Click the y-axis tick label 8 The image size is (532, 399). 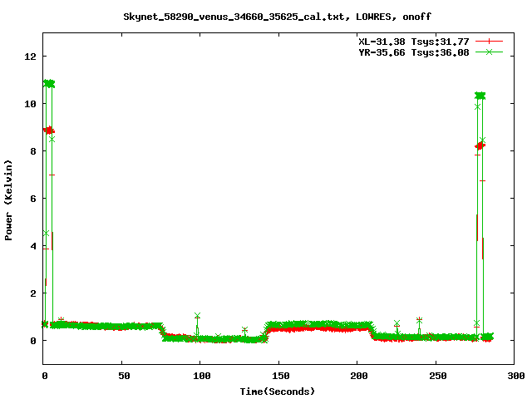coord(33,151)
